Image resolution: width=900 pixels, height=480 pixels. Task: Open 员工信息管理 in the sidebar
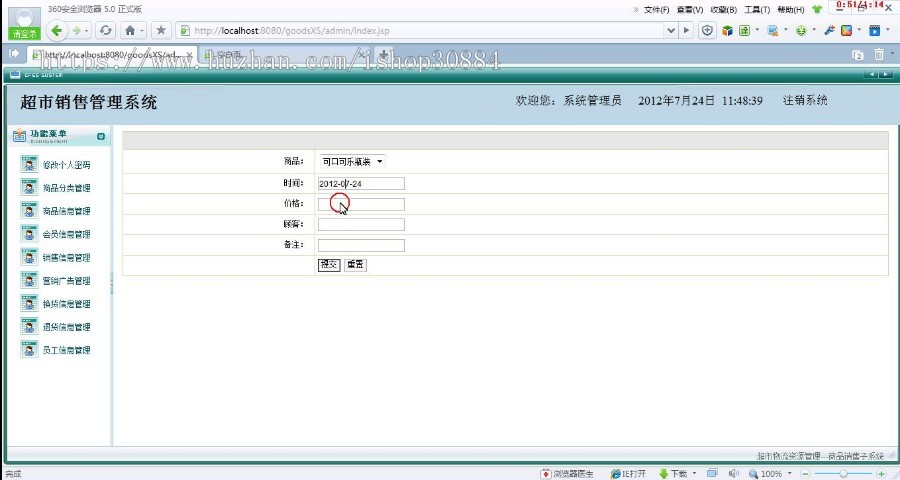67,350
